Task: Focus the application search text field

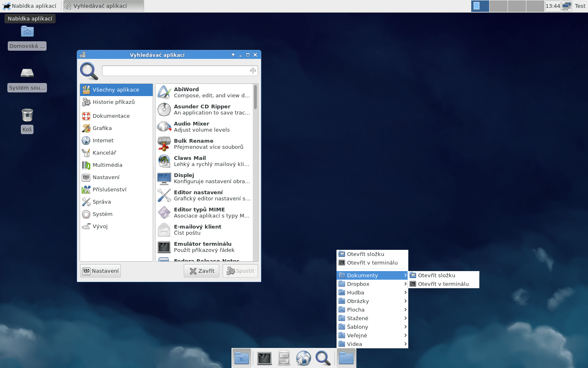Action: tap(176, 71)
